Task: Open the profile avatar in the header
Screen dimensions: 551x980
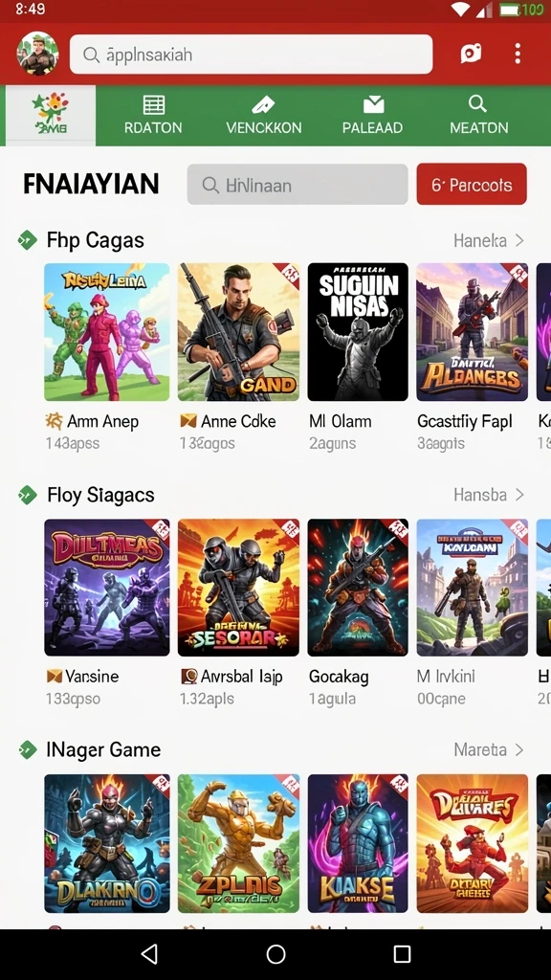Action: [x=37, y=54]
